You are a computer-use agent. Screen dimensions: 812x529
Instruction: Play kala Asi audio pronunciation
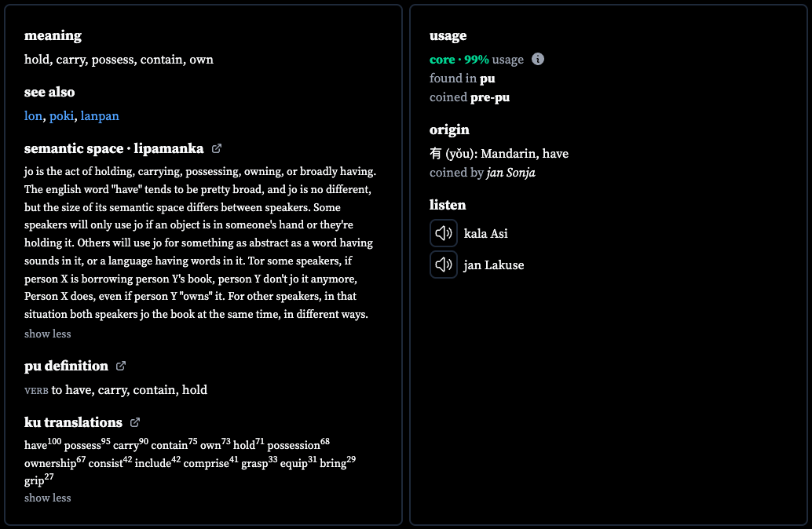443,233
